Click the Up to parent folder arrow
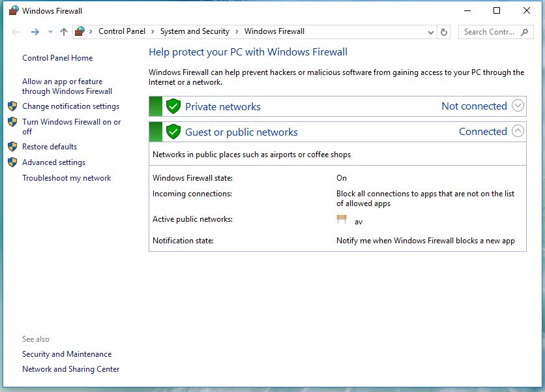 pyautogui.click(x=63, y=31)
